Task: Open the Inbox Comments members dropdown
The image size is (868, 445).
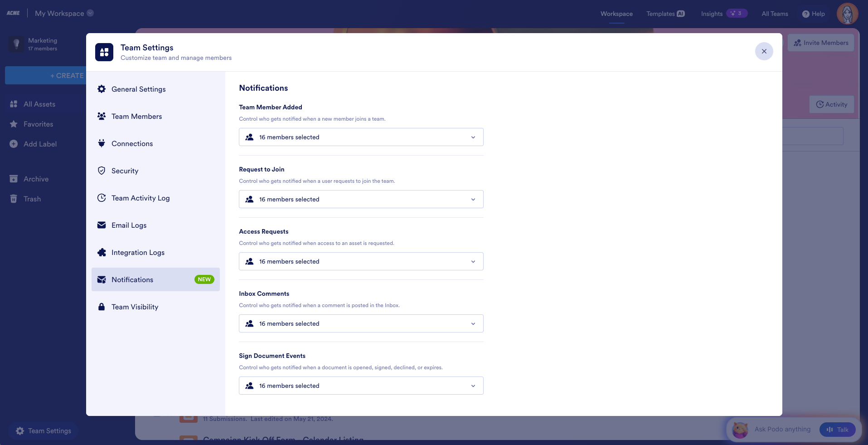Action: click(x=361, y=323)
